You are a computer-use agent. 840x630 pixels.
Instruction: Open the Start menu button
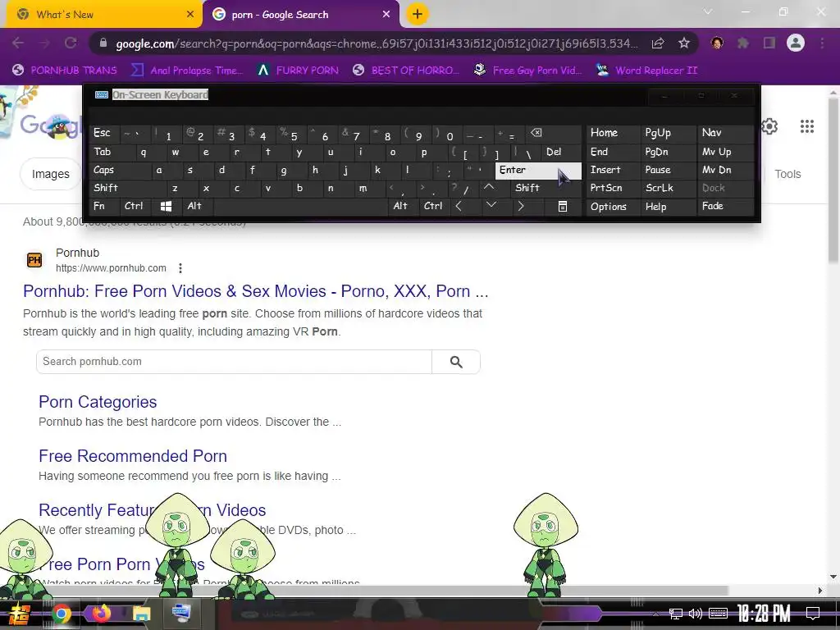point(20,614)
